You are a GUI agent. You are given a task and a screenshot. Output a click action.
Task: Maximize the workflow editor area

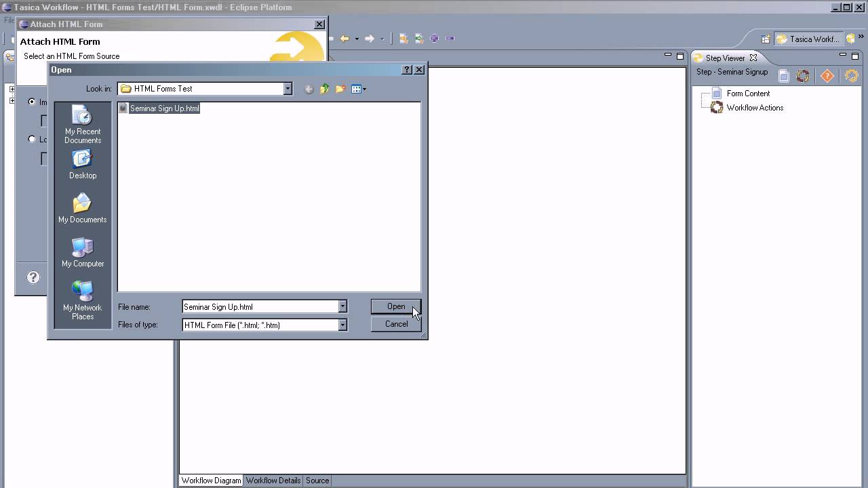[x=680, y=56]
